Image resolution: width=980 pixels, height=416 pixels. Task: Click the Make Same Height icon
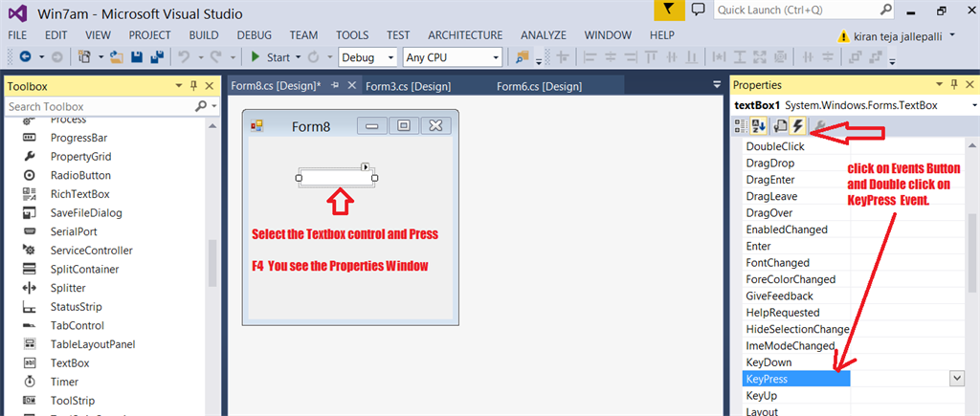point(740,56)
